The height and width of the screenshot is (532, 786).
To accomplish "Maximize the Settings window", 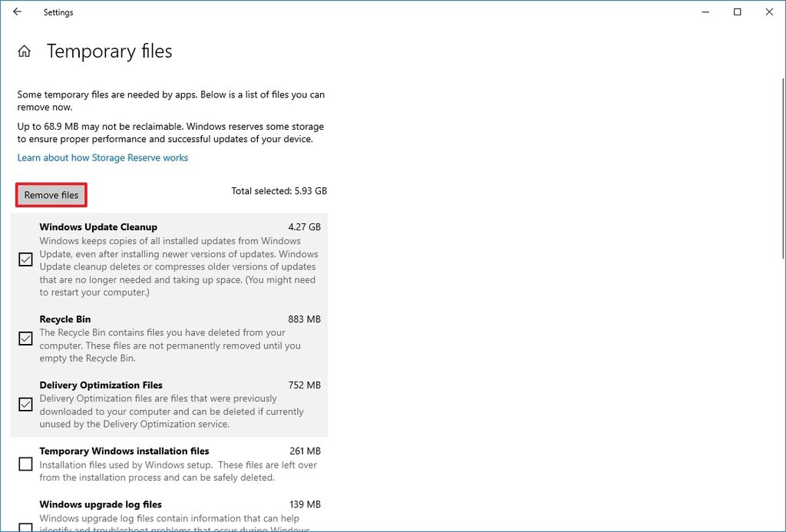I will click(736, 12).
